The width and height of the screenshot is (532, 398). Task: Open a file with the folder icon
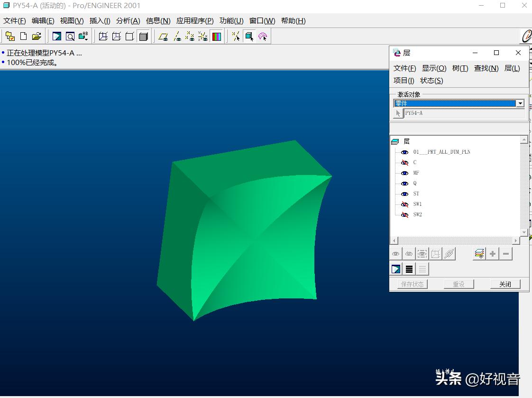point(37,37)
